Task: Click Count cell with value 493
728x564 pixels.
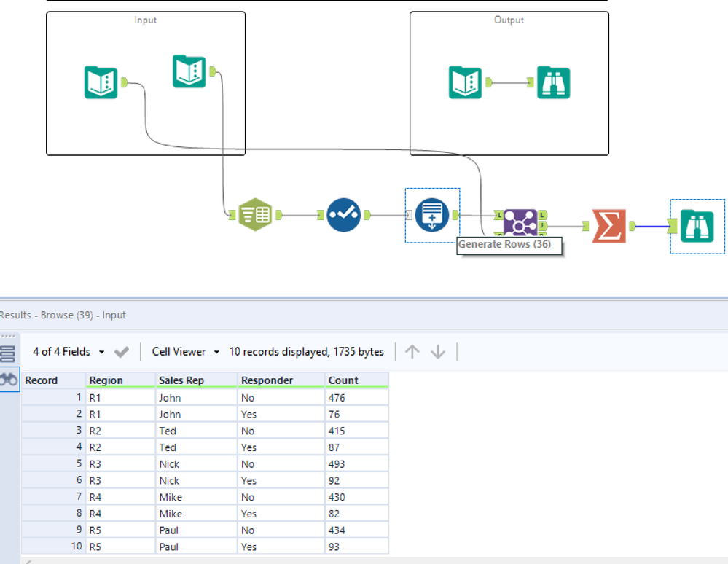Action: (357, 463)
